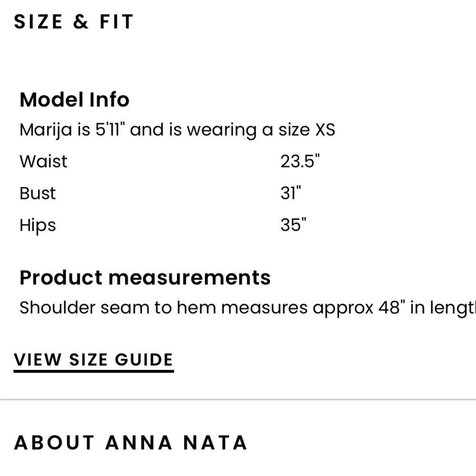Click the Waist measurement label
476x476 pixels.
click(x=43, y=161)
